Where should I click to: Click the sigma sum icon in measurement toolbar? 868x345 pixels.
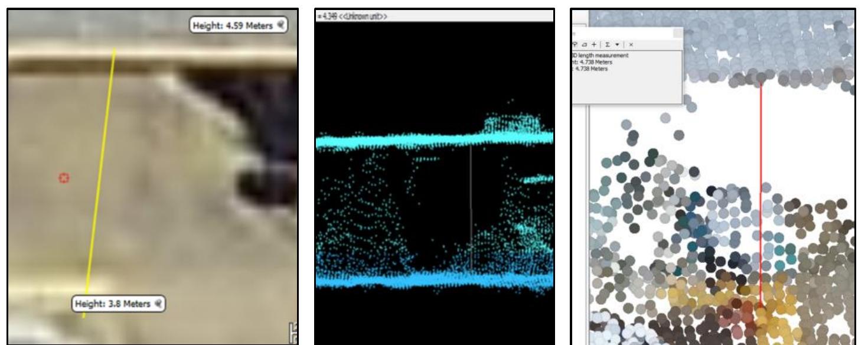pos(608,44)
